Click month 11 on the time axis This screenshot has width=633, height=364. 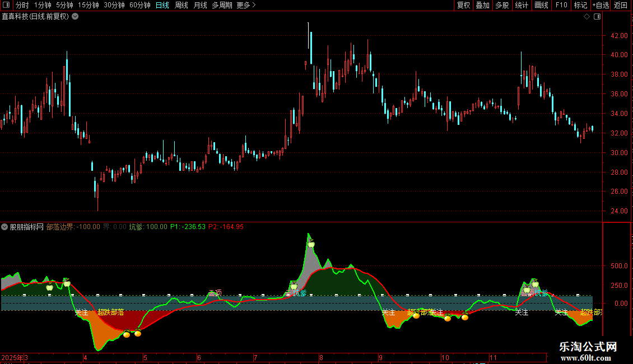coord(493,357)
